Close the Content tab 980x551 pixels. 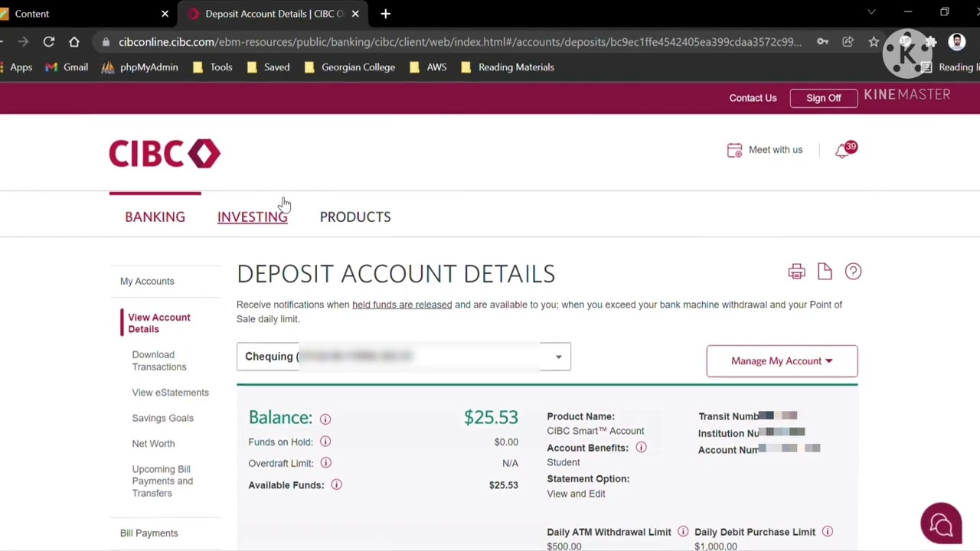tap(165, 14)
